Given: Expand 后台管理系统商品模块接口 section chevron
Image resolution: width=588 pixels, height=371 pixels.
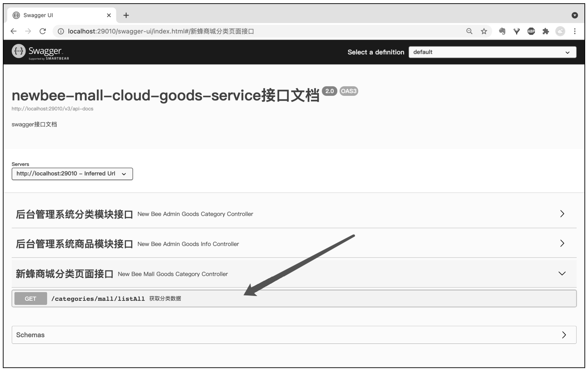Looking at the screenshot, I should tap(562, 243).
